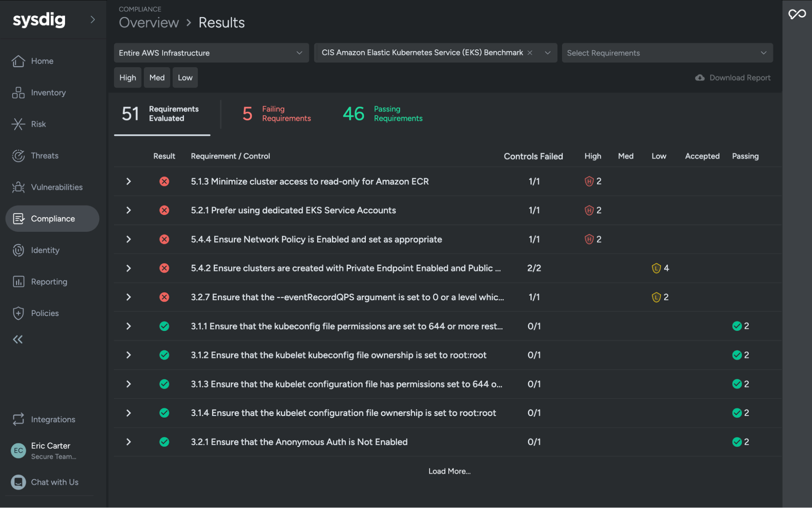
Task: Switch to Passing Requirements tab
Action: (383, 114)
